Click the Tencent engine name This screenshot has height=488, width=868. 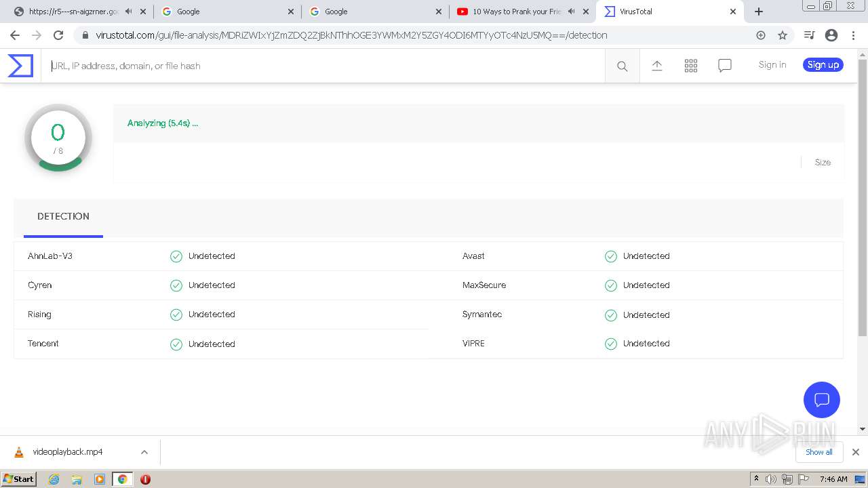[43, 344]
